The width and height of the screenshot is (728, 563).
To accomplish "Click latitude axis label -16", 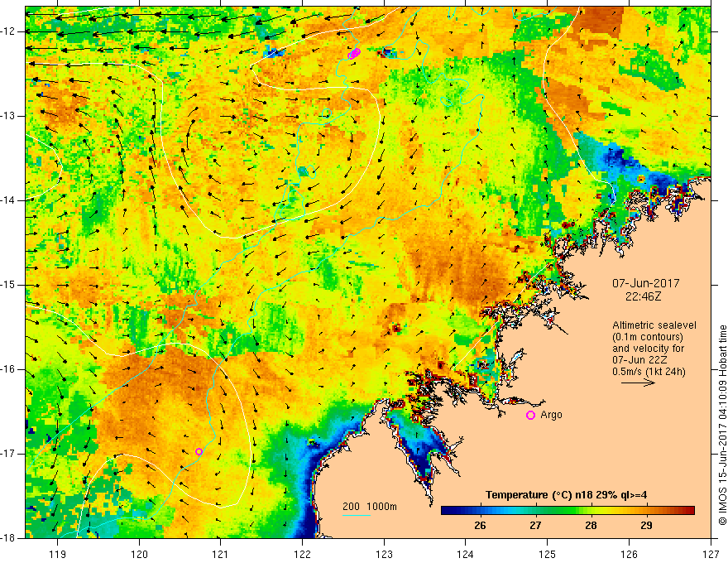I will tap(9, 369).
